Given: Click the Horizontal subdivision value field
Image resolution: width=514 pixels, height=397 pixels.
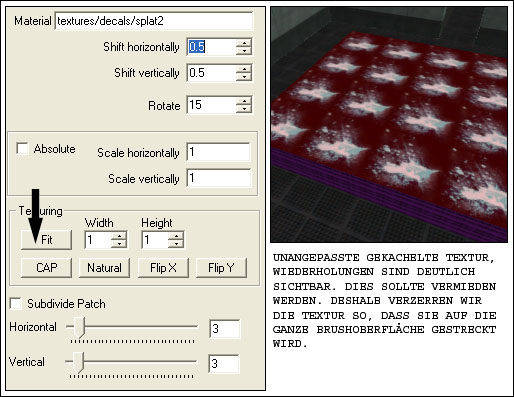Looking at the screenshot, I should pos(225,329).
